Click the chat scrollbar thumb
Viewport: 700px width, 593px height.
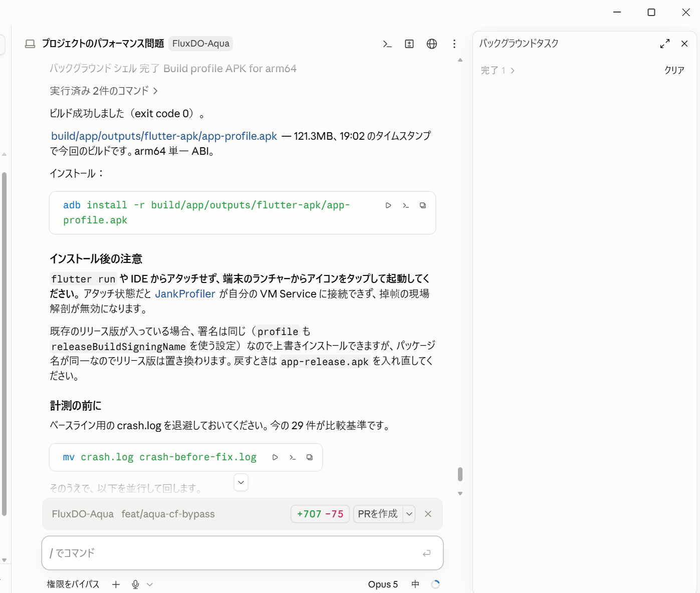coord(460,474)
